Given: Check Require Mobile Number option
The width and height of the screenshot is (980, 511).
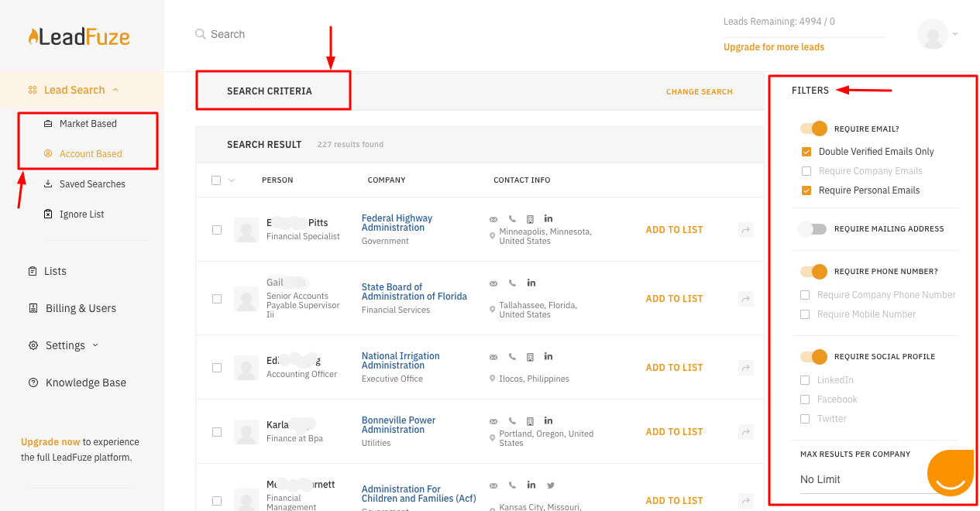Looking at the screenshot, I should coord(805,314).
